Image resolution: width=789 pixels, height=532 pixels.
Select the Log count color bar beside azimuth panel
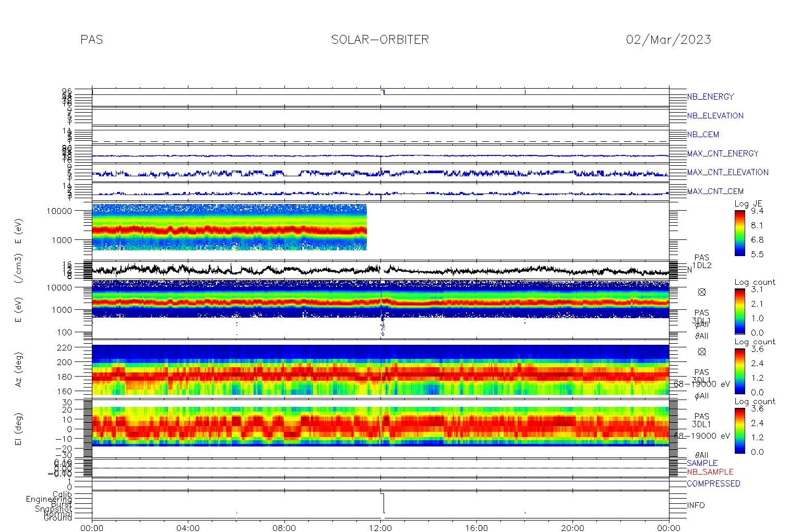739,371
